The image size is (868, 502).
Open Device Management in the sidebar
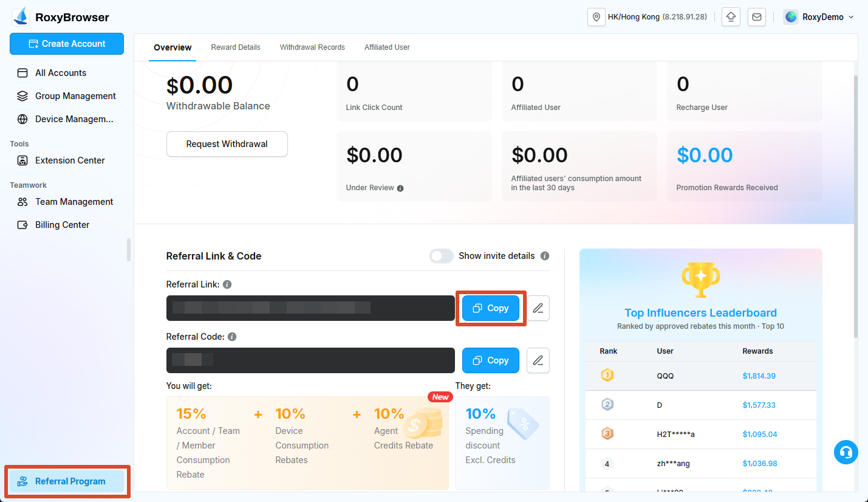point(67,119)
